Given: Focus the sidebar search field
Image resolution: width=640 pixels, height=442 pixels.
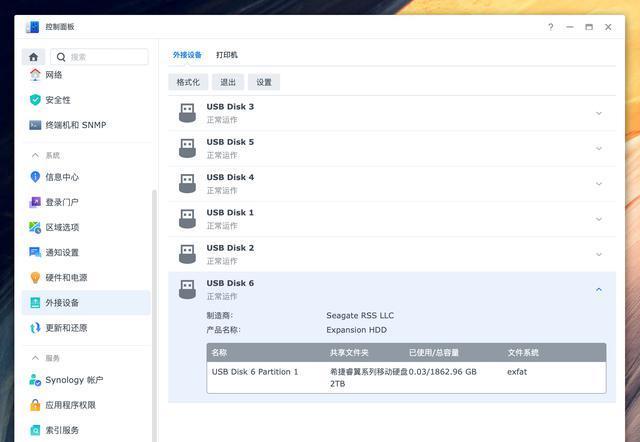Looking at the screenshot, I should pos(99,57).
